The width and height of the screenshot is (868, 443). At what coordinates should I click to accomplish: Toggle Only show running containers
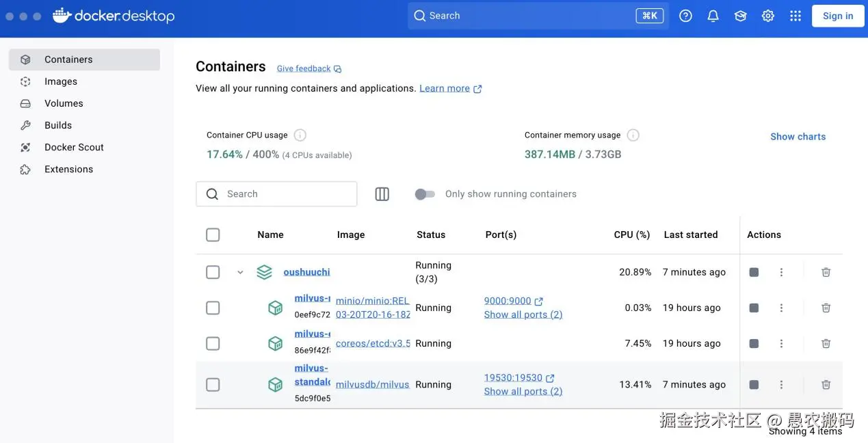[425, 194]
